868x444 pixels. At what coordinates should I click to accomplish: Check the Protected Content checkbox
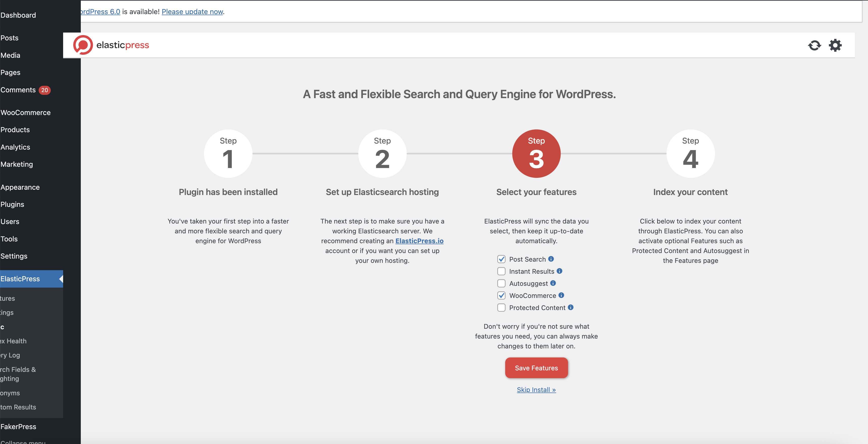pos(501,307)
